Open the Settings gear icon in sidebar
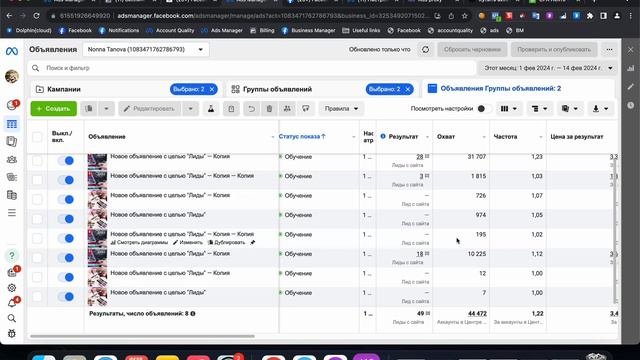The height and width of the screenshot is (360, 640). point(11,288)
